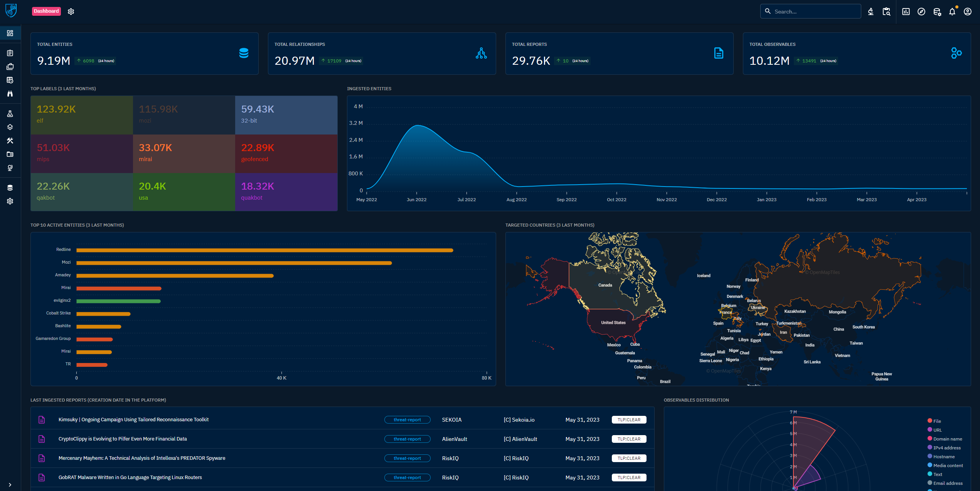Select the Dashboard tab label
The image size is (980, 491).
46,11
